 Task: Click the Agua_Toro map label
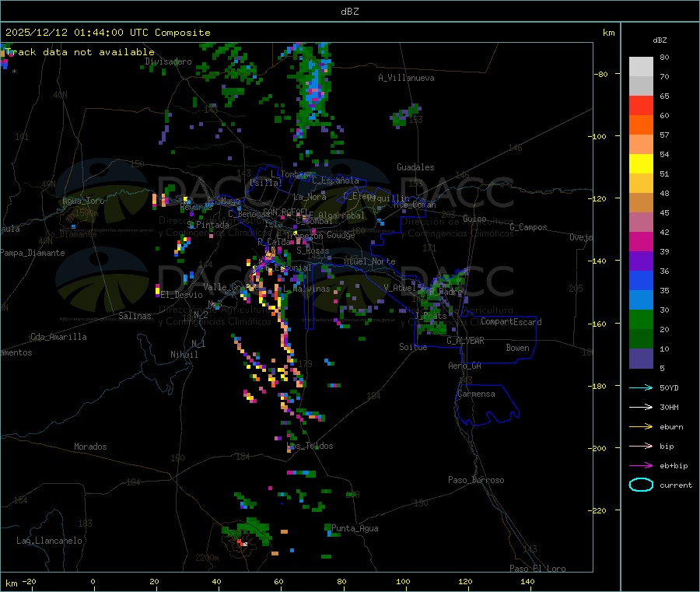[x=83, y=201]
